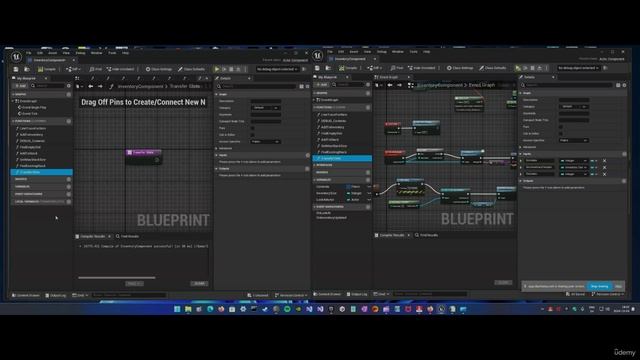Save the blueprint in the right window
This screenshot has width=640, height=360.
pos(318,68)
